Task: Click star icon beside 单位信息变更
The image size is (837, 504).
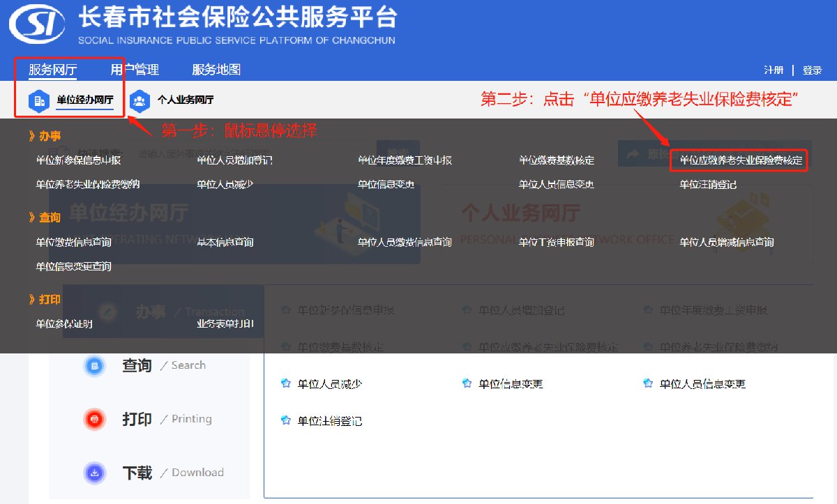Action: (467, 383)
